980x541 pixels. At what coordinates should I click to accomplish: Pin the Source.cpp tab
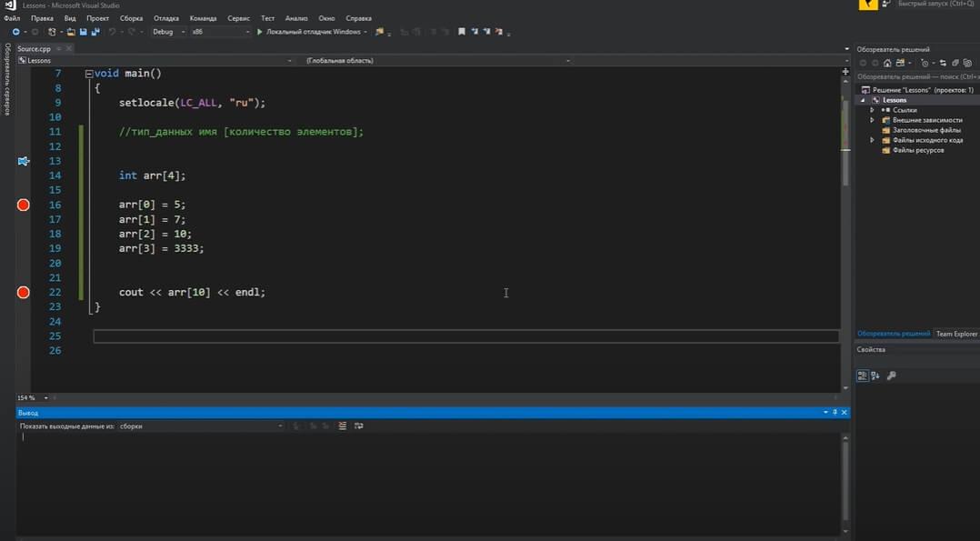[x=59, y=49]
